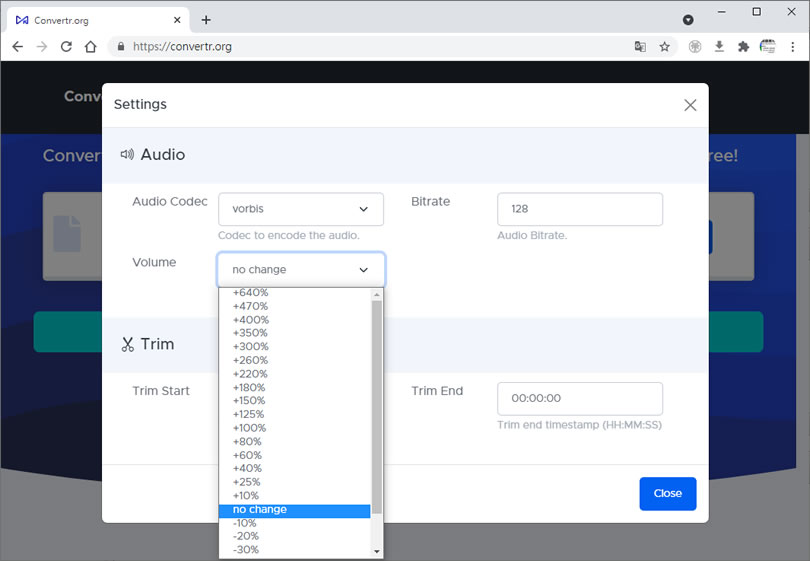Click the lock icon in the address bar

pyautogui.click(x=121, y=46)
